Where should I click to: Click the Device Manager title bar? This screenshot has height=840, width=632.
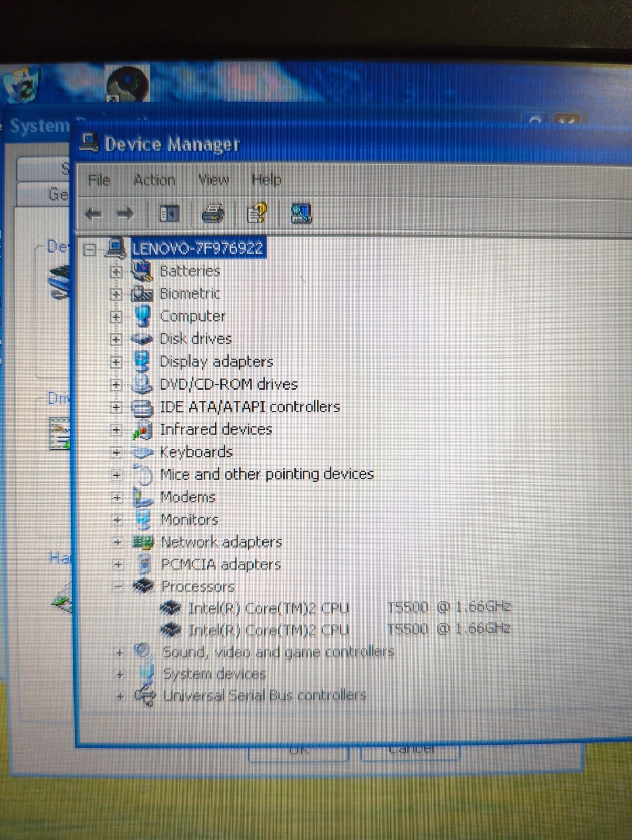point(354,144)
